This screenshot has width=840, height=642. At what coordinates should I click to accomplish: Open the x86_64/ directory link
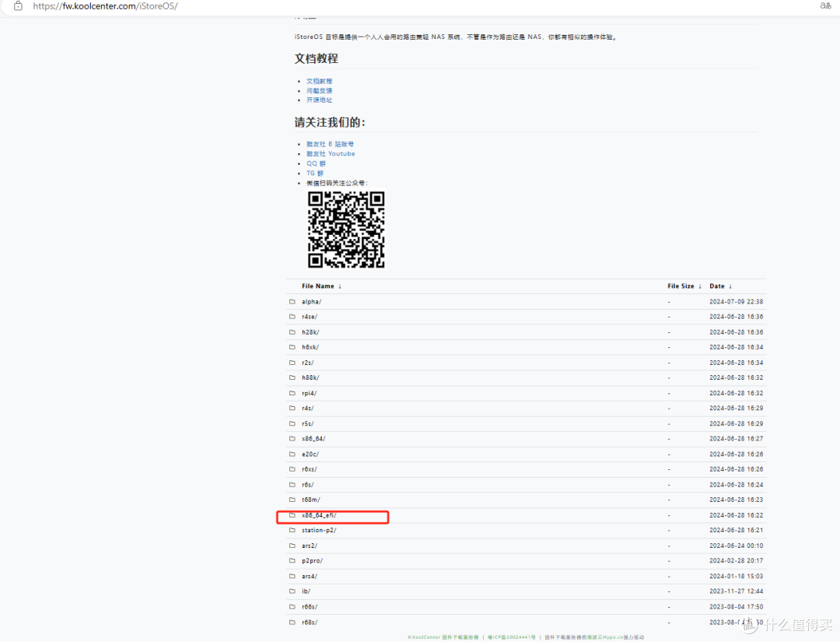(x=313, y=439)
